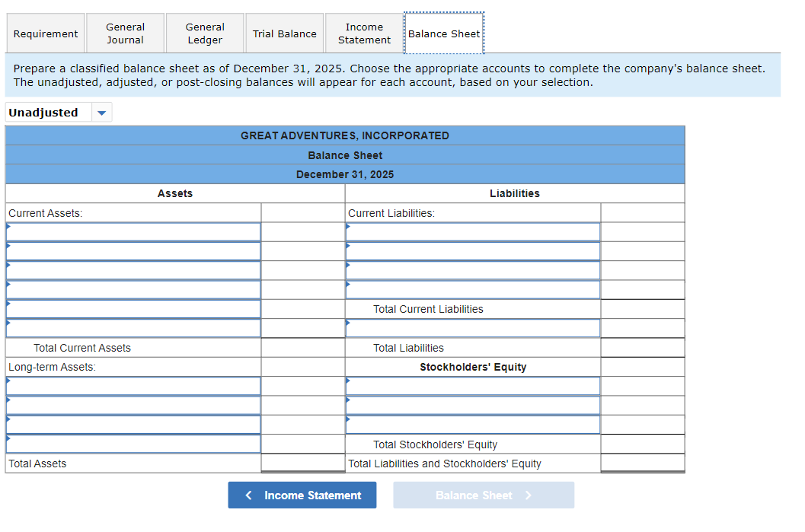Click the back-arrow chevron on Income Statement button

[248, 495]
